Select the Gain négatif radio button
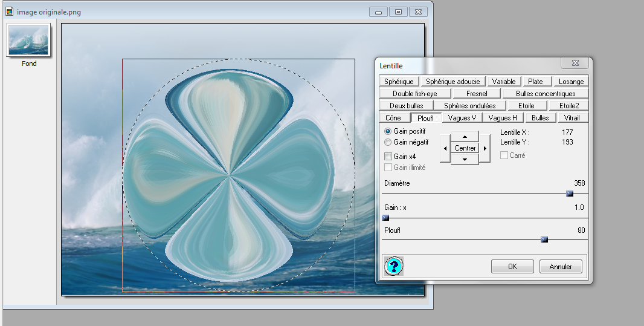 click(388, 142)
